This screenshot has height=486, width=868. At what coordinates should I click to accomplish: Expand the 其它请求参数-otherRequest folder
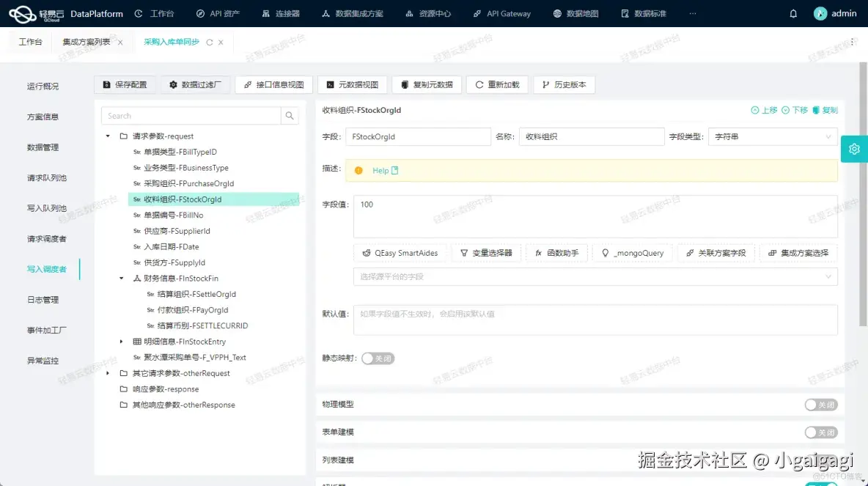click(108, 373)
